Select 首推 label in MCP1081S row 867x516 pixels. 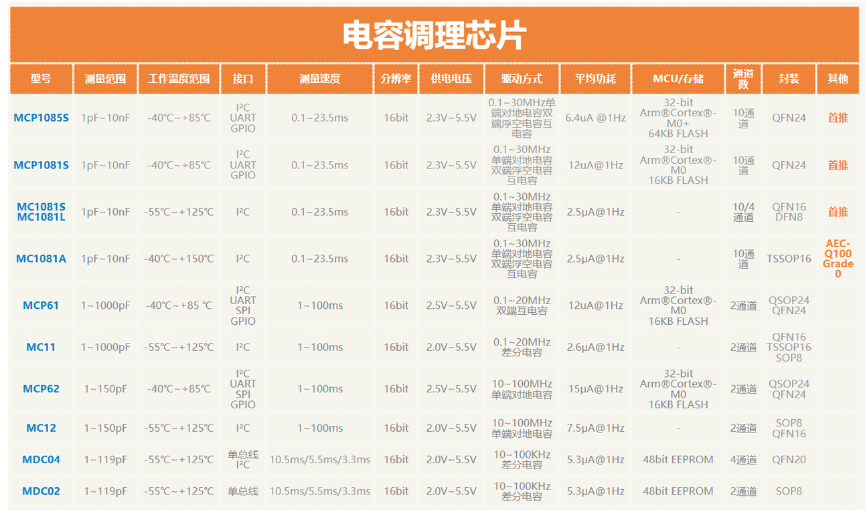tap(838, 165)
